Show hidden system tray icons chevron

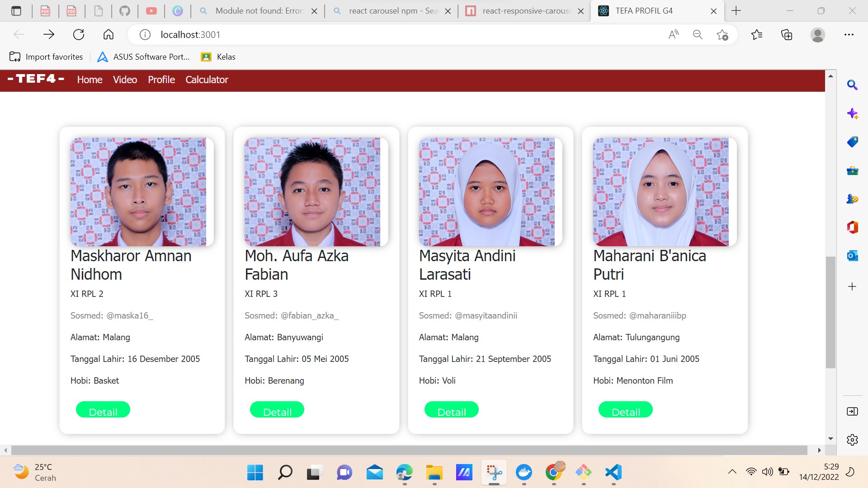coord(732,472)
